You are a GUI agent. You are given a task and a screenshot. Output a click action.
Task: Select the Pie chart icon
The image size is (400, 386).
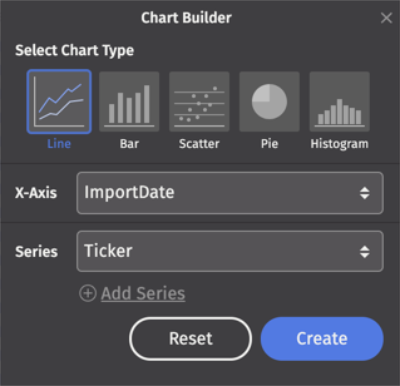coord(269,102)
